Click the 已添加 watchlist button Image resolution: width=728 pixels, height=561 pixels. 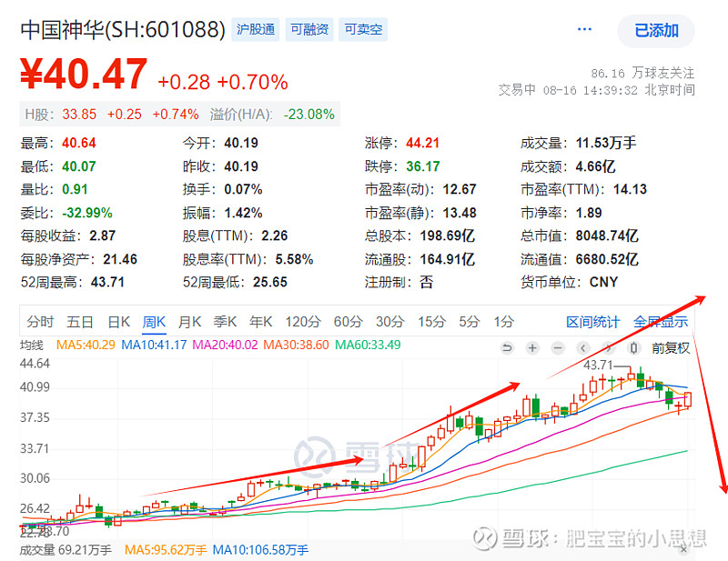pyautogui.click(x=656, y=31)
